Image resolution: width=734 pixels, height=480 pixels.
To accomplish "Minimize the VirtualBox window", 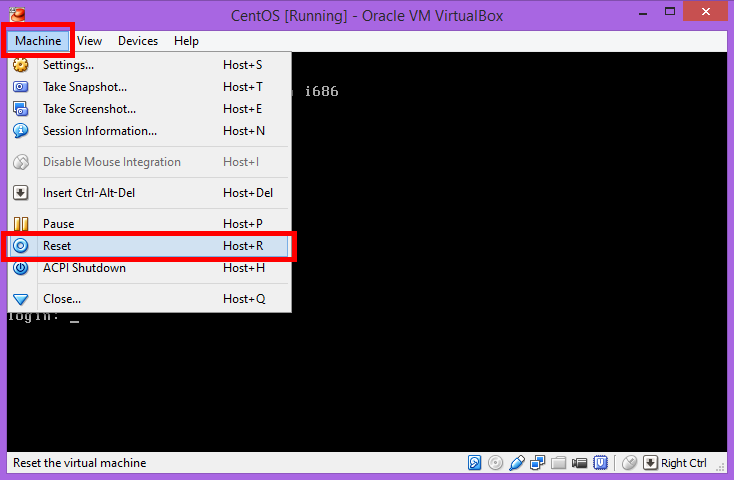I will [643, 14].
